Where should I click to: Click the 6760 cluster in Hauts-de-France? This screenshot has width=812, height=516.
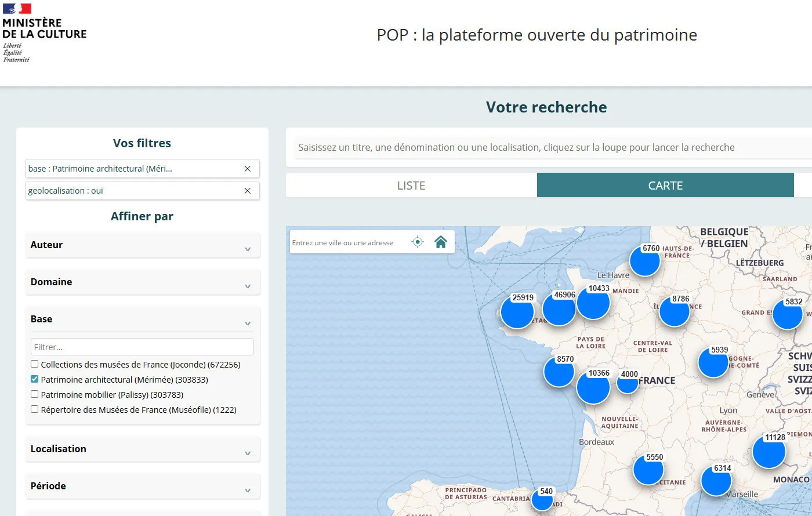click(x=645, y=262)
